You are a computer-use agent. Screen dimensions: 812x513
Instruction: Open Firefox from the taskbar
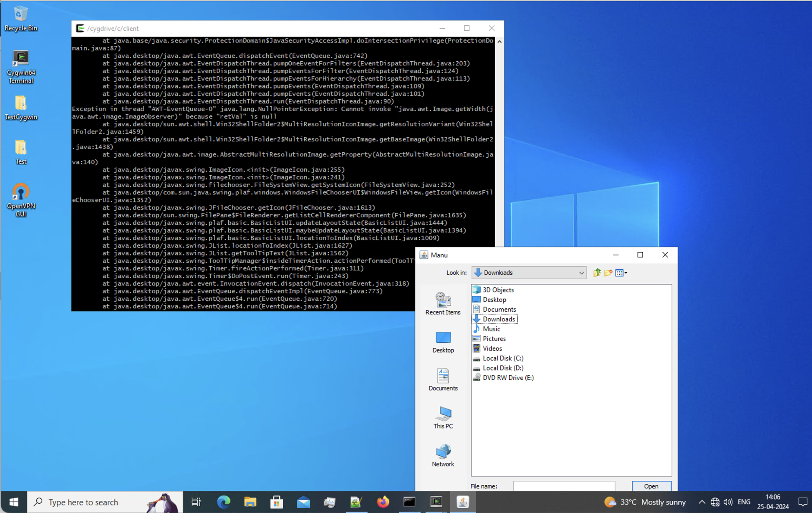[x=383, y=502]
